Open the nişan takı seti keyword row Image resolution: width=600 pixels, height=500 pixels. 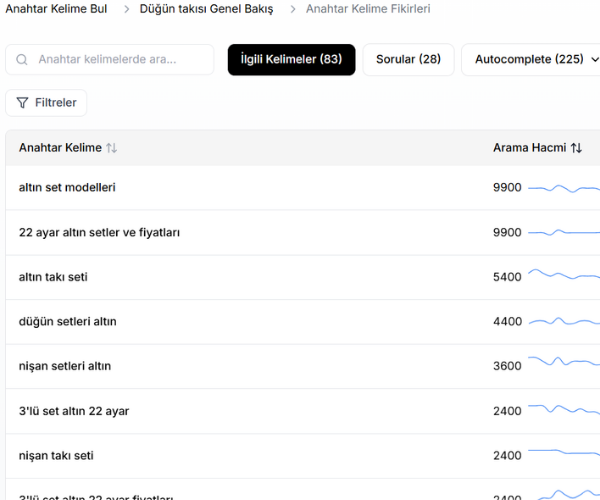56,455
